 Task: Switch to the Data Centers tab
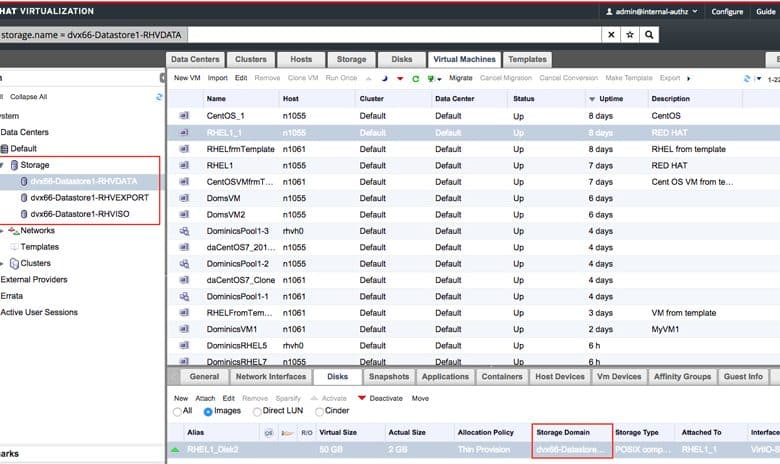(195, 59)
